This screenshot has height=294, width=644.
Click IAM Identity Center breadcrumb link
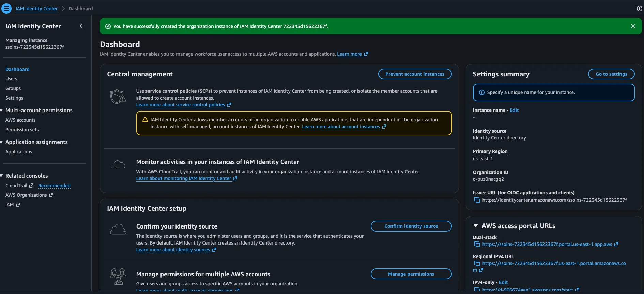click(36, 9)
